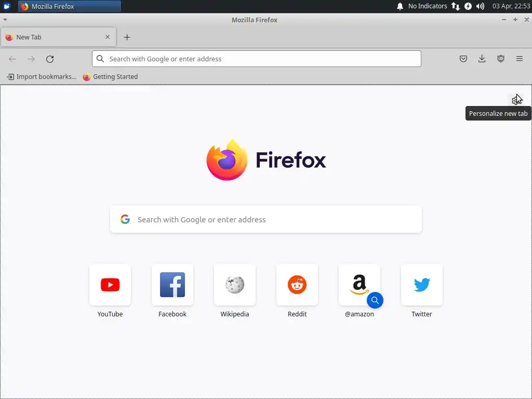The height and width of the screenshot is (399, 532).
Task: Open the volume speaker indicator
Action: click(x=481, y=6)
